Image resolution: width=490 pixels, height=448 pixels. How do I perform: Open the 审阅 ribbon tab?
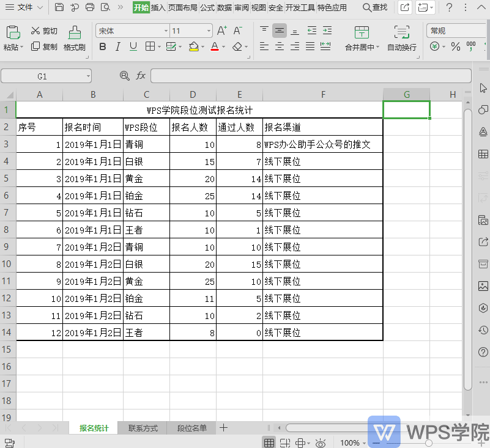[x=242, y=7]
